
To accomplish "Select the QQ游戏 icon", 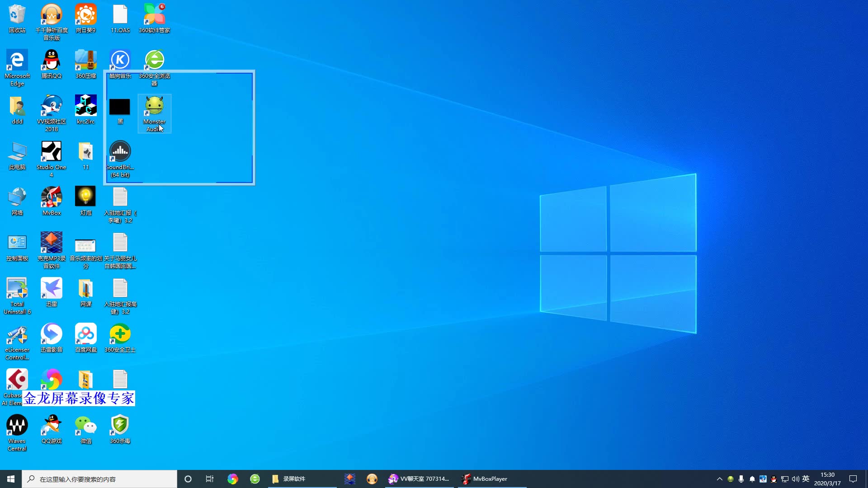I will pos(52,429).
